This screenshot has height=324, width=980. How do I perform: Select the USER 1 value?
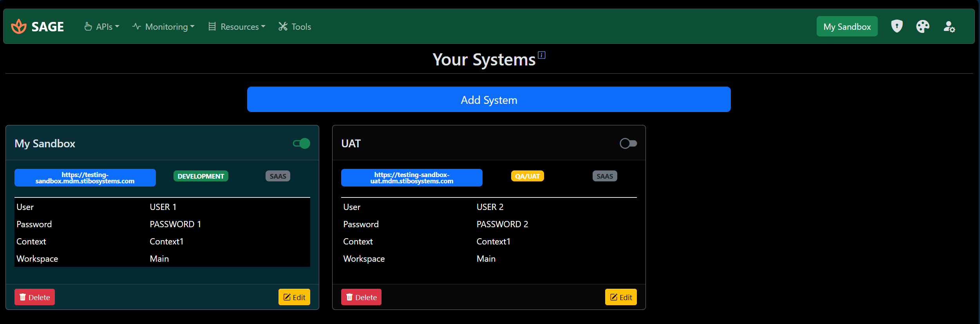click(163, 207)
